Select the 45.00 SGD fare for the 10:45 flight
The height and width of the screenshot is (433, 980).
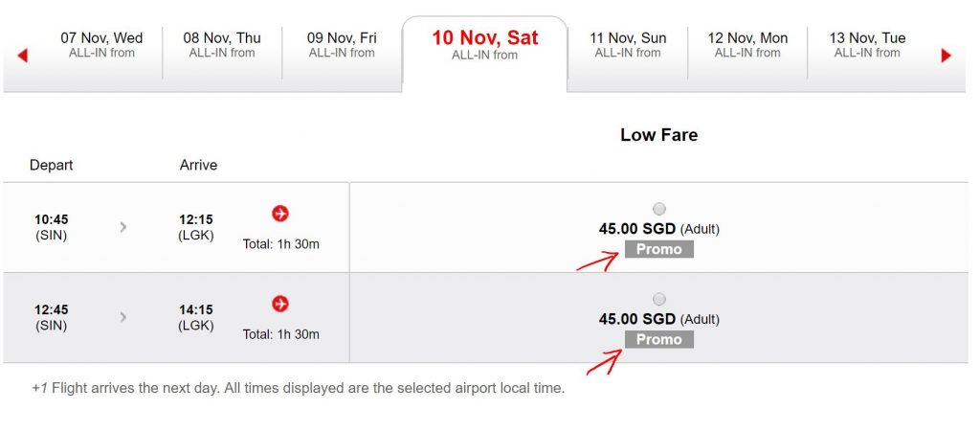click(658, 209)
